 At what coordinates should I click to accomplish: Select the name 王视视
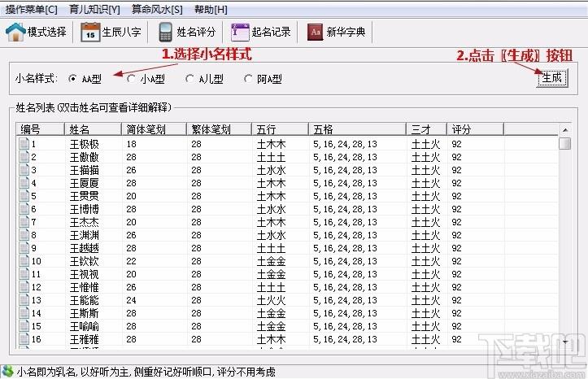(85, 274)
